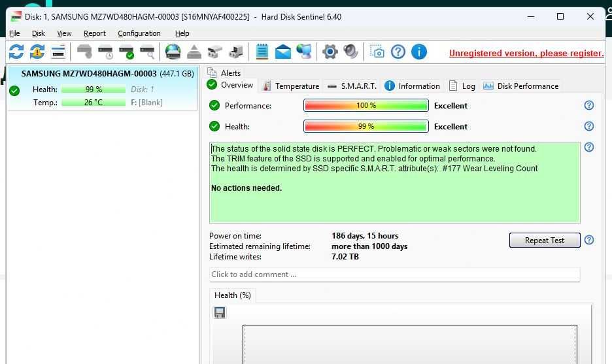This screenshot has height=364, width=612.
Task: Click the gray speaker sound icon
Action: coord(350,52)
